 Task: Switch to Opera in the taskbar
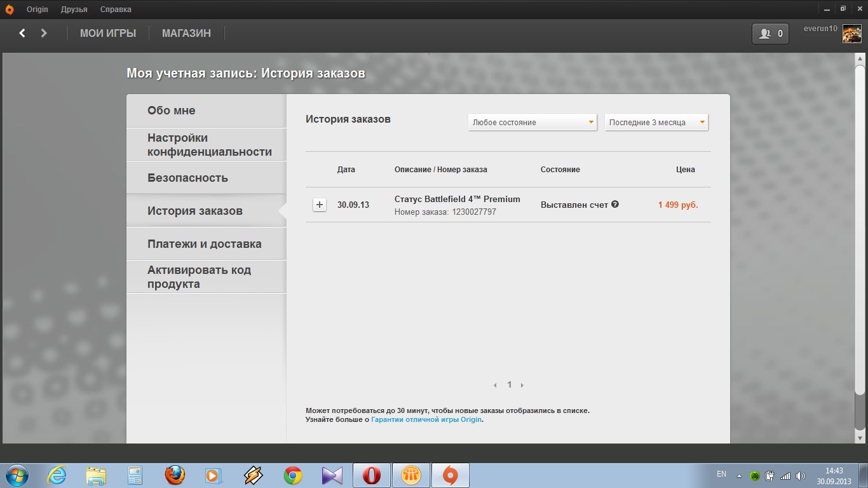tap(371, 475)
